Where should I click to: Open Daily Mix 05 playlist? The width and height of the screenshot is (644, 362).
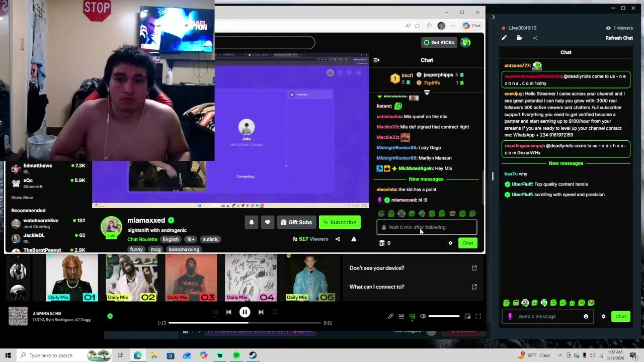point(310,278)
